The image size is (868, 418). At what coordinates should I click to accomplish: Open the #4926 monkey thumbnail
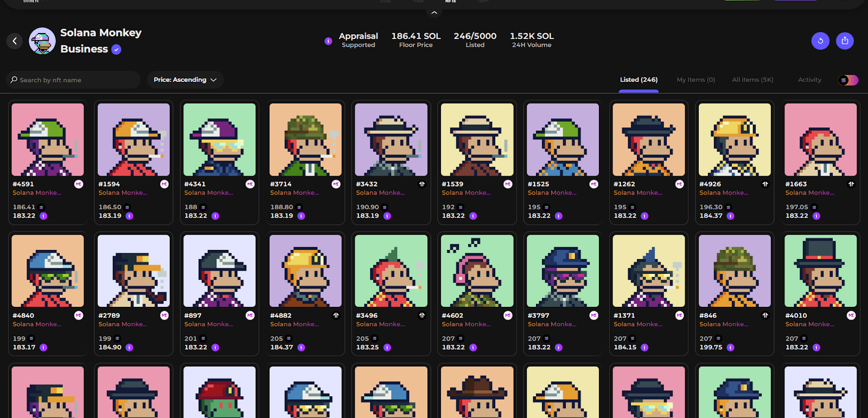(735, 140)
